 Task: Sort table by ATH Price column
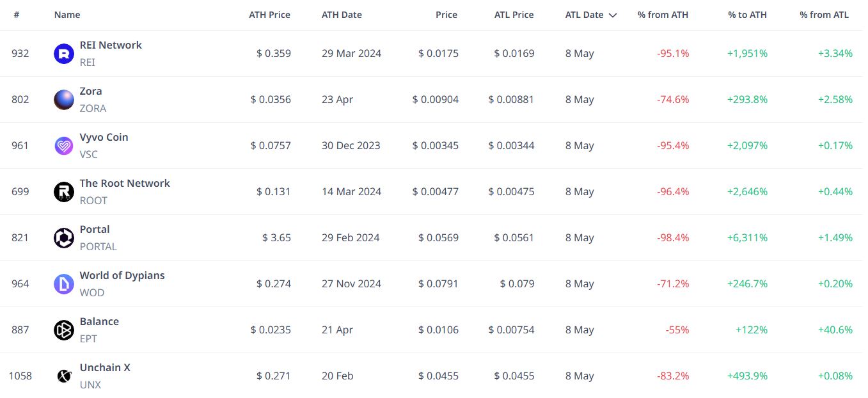(269, 15)
